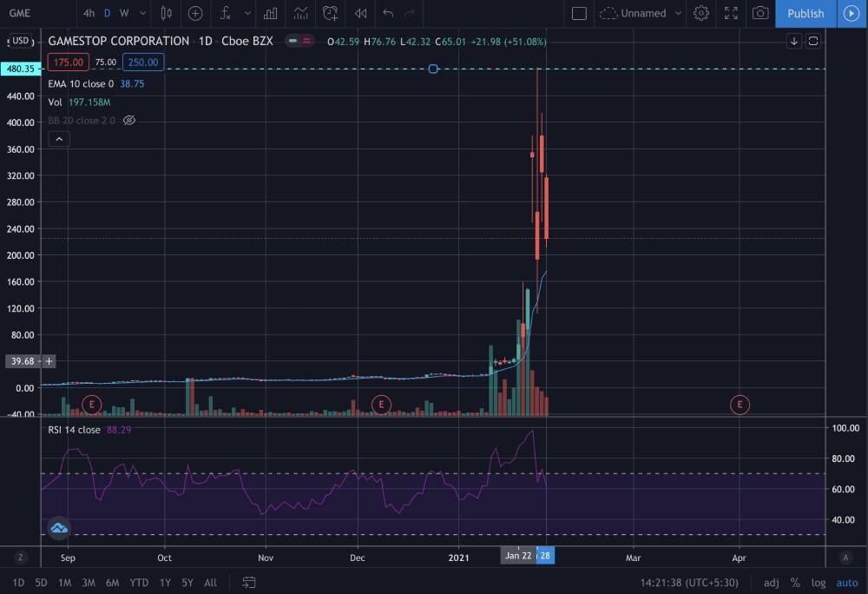
Task: Open the September earnings E marker
Action: 91,405
